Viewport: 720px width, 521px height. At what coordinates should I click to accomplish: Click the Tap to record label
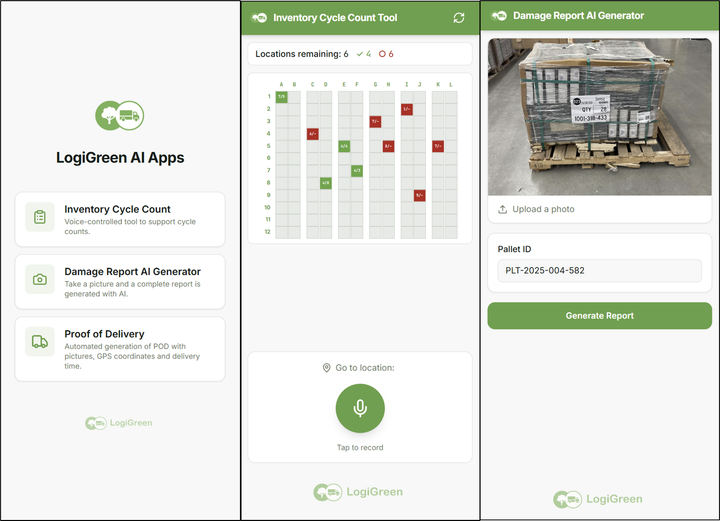(x=360, y=448)
